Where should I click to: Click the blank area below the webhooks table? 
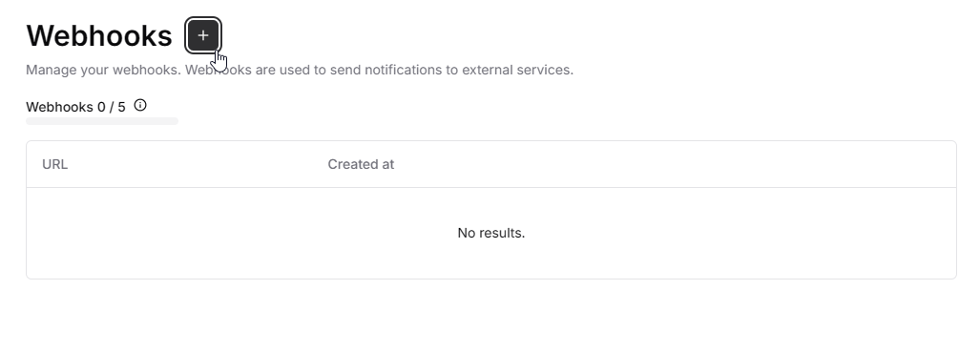click(491, 316)
